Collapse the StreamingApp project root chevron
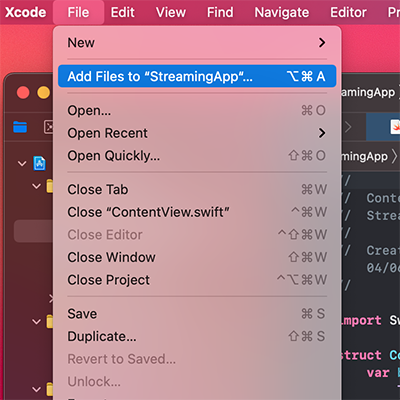This screenshot has width=400, height=400. (22, 164)
